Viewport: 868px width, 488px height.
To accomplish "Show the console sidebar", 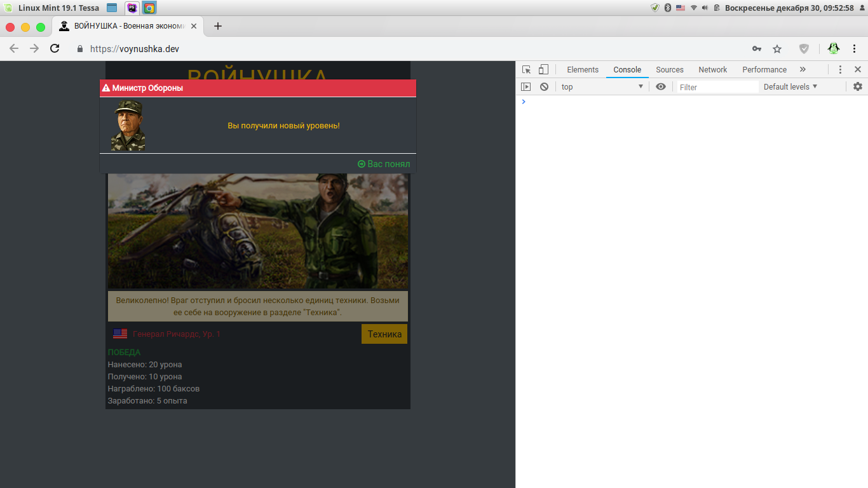I will (526, 87).
